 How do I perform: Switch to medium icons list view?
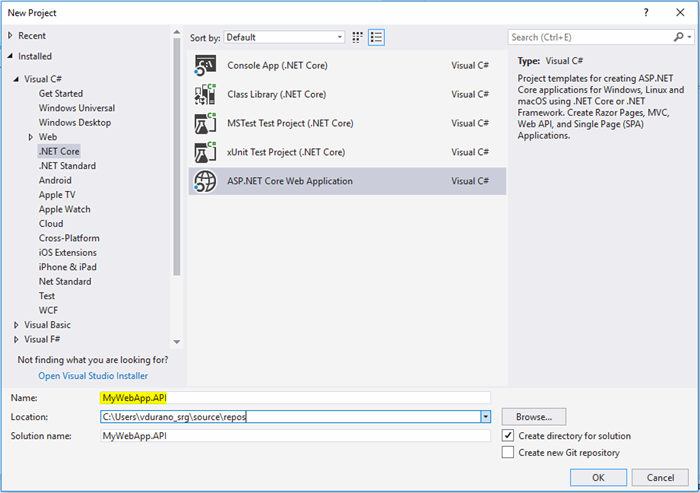[x=376, y=38]
